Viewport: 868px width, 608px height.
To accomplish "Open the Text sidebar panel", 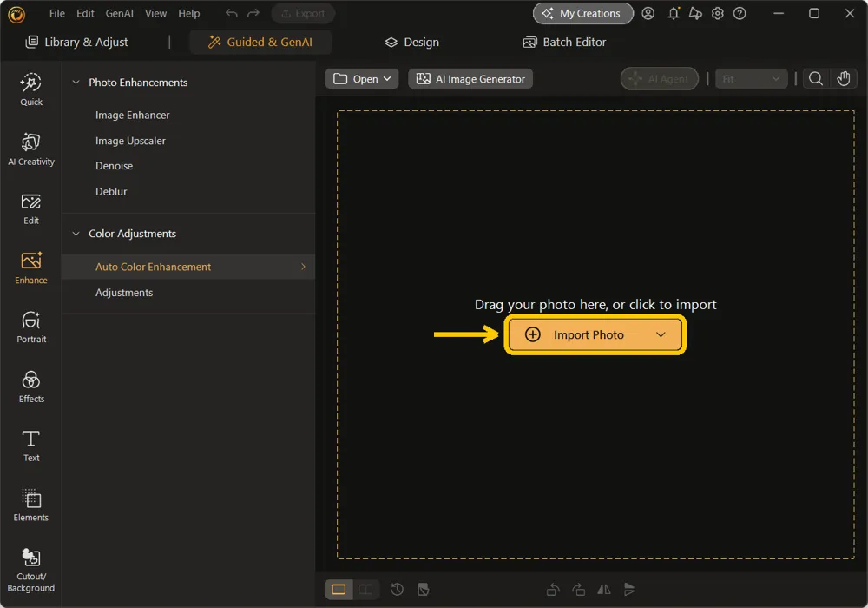I will [31, 446].
